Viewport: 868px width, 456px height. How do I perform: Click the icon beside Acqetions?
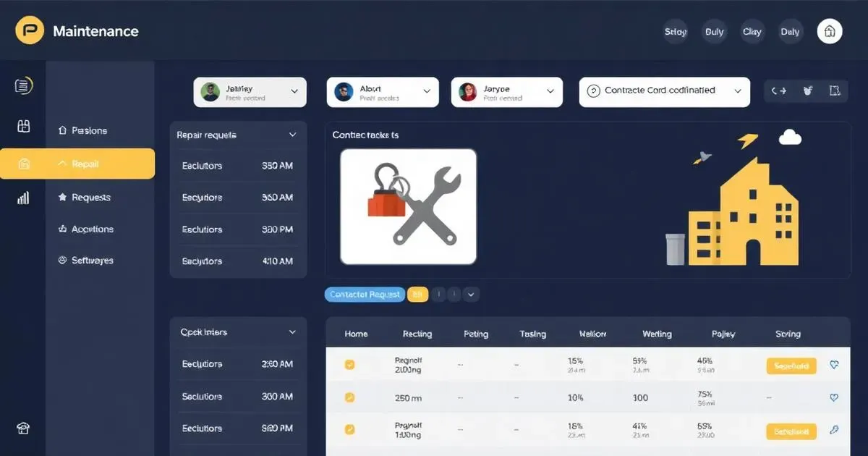pos(62,229)
